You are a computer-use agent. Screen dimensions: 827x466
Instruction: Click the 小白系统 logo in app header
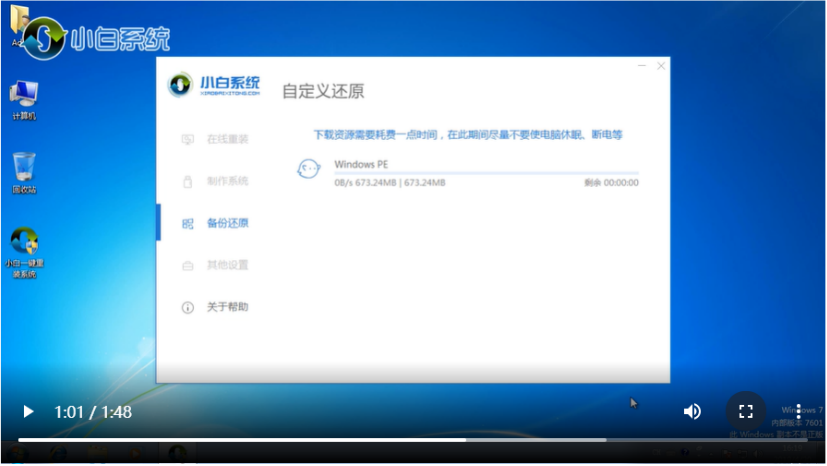click(214, 85)
